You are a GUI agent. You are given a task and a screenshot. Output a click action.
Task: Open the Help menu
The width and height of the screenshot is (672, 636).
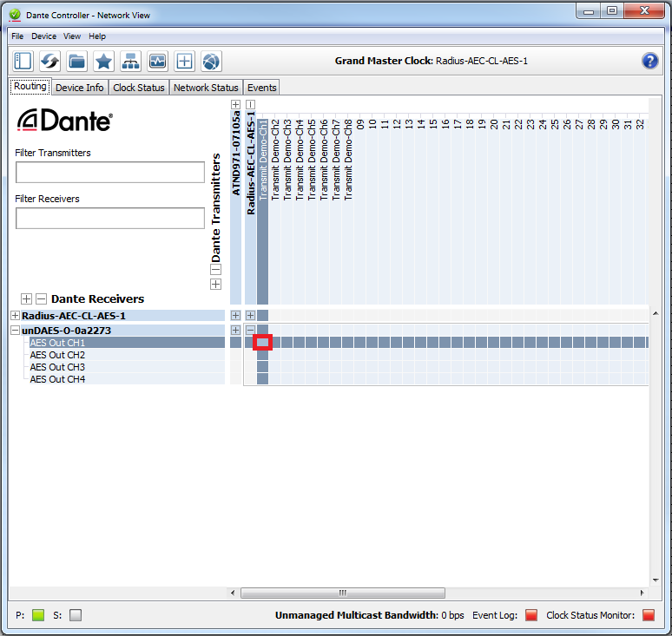[97, 36]
